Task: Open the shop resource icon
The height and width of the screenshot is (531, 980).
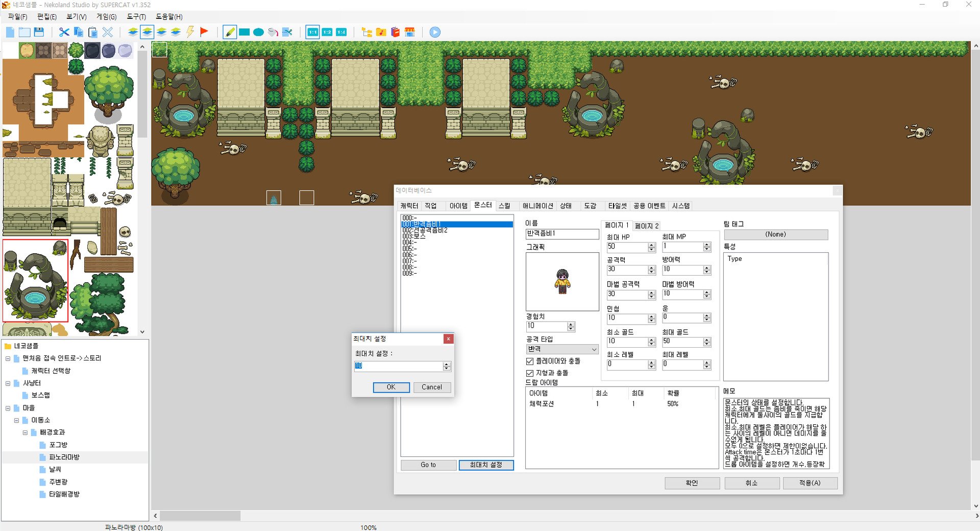Action: coord(410,32)
